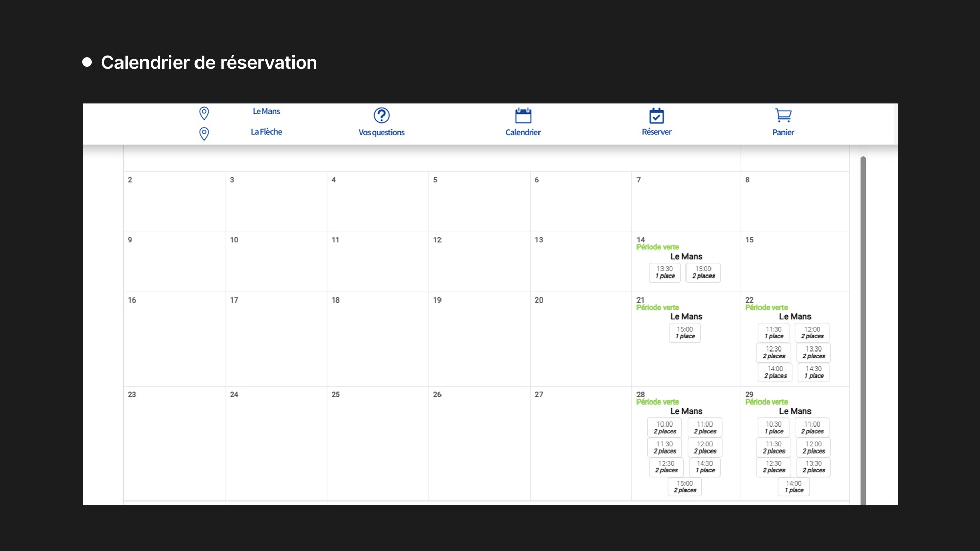980x551 pixels.
Task: Pick the 10:30 slot on day 29
Action: pyautogui.click(x=773, y=428)
